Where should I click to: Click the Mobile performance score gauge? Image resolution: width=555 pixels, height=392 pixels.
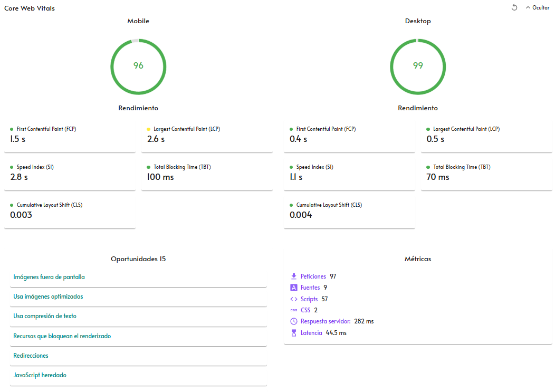click(x=138, y=66)
